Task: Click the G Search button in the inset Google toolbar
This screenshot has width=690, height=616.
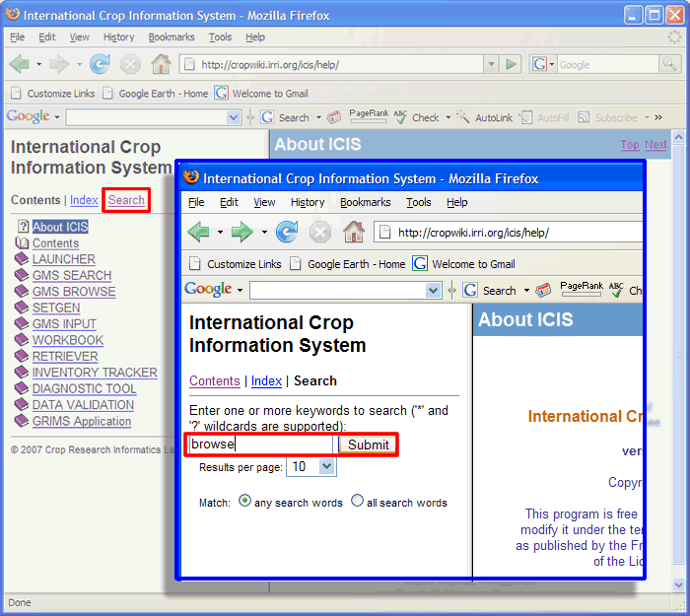Action: click(x=489, y=291)
